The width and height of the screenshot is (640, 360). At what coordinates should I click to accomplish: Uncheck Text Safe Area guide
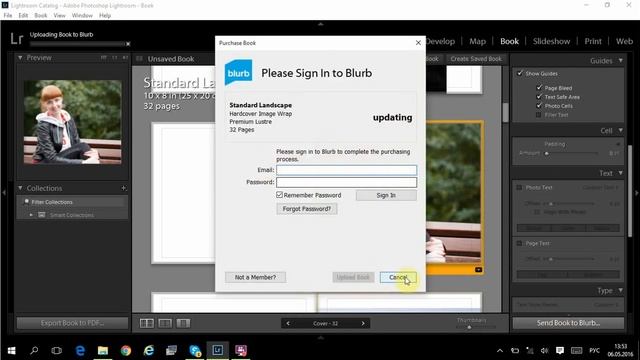[x=539, y=97]
